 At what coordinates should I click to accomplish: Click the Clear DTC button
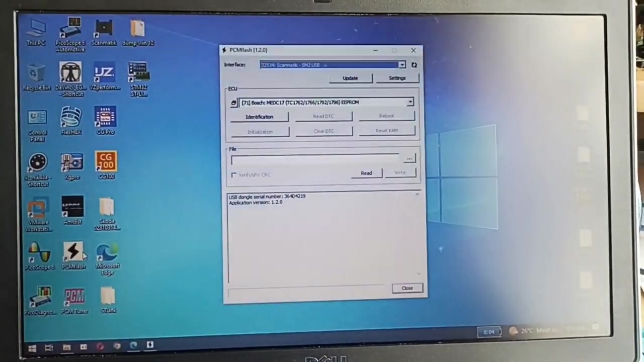click(324, 131)
